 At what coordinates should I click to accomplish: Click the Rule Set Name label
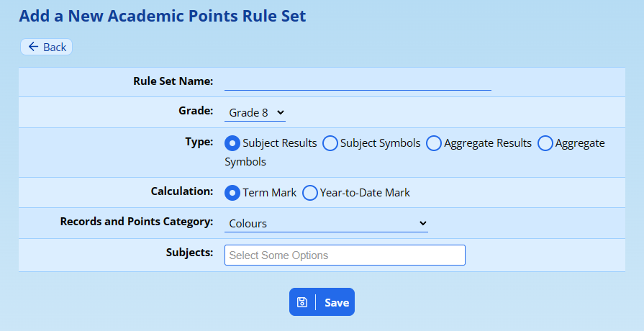[173, 81]
